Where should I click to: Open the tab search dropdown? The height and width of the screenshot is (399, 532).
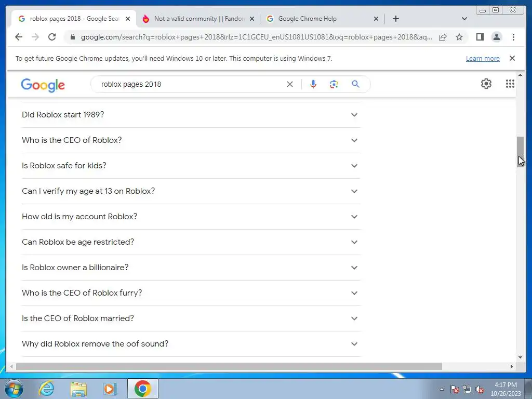pos(464,19)
